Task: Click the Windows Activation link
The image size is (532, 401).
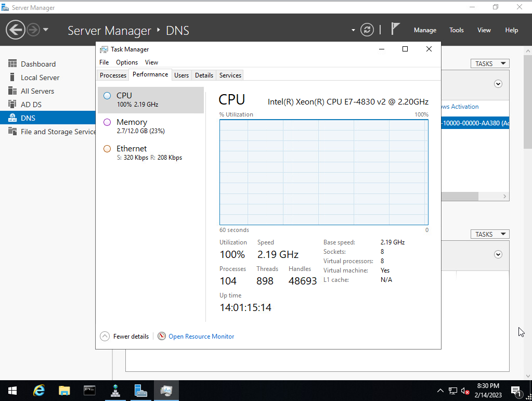Action: tap(460, 107)
